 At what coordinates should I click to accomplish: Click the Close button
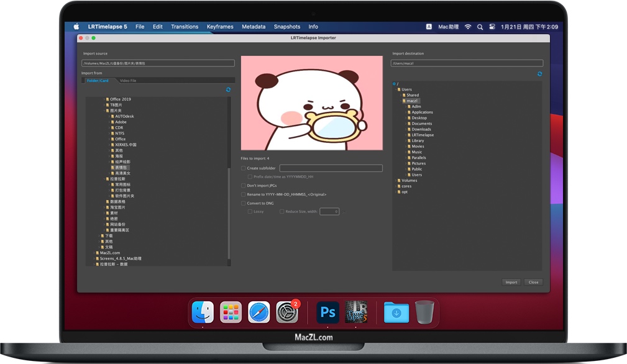pos(533,283)
